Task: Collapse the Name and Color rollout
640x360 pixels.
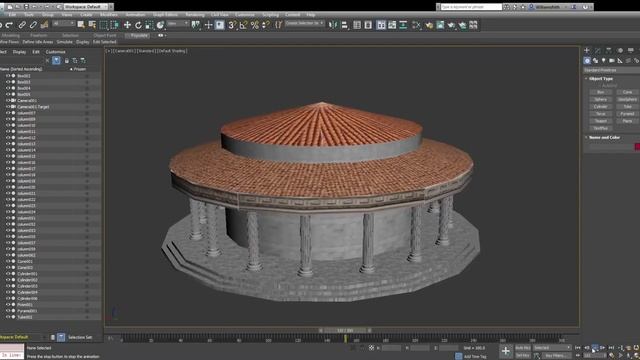Action: click(604, 138)
